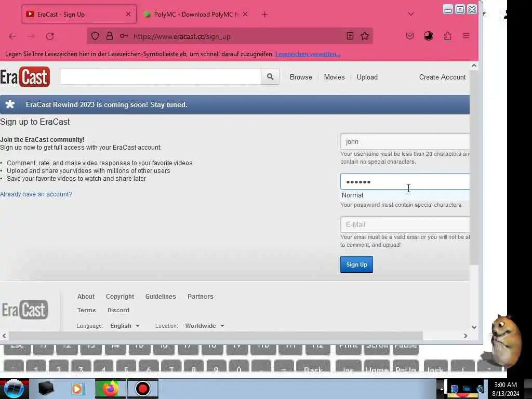Screen dimensions: 532x399
Task: Click the EraCast logo in the header
Action: (x=25, y=77)
